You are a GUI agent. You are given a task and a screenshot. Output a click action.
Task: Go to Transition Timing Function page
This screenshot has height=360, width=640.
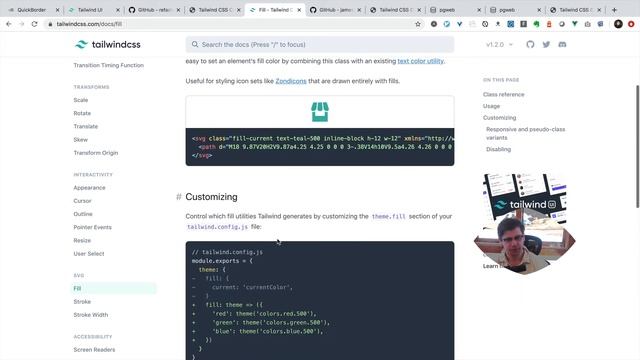coord(109,65)
